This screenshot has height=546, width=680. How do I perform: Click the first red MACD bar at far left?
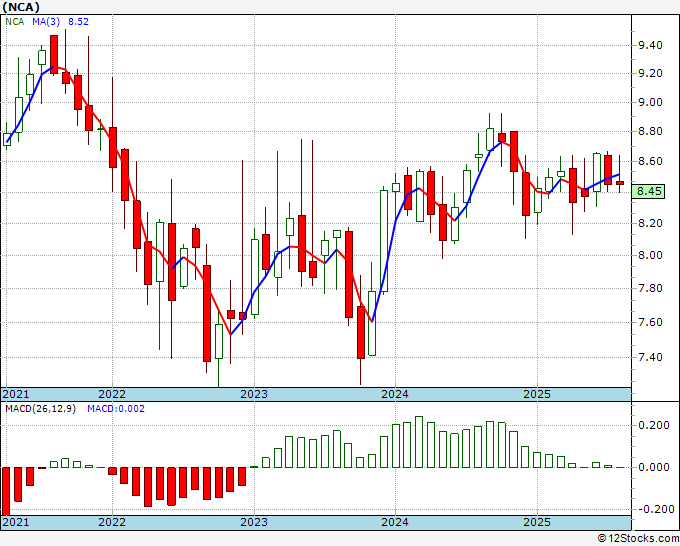click(6, 491)
